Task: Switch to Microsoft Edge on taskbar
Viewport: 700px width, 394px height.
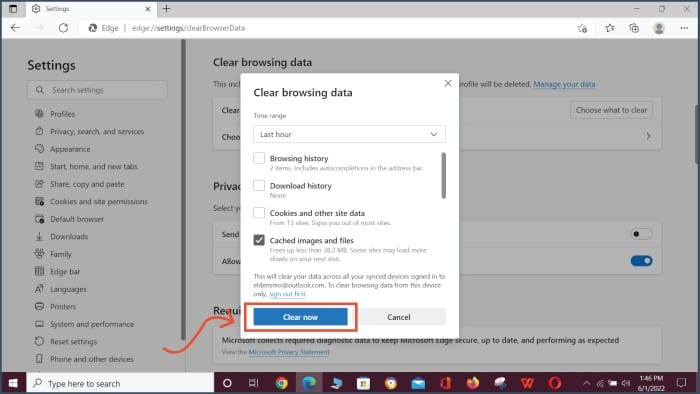Action: [308, 383]
